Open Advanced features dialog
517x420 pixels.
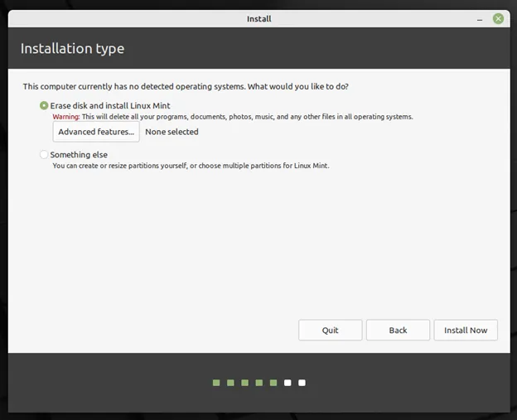click(x=96, y=132)
